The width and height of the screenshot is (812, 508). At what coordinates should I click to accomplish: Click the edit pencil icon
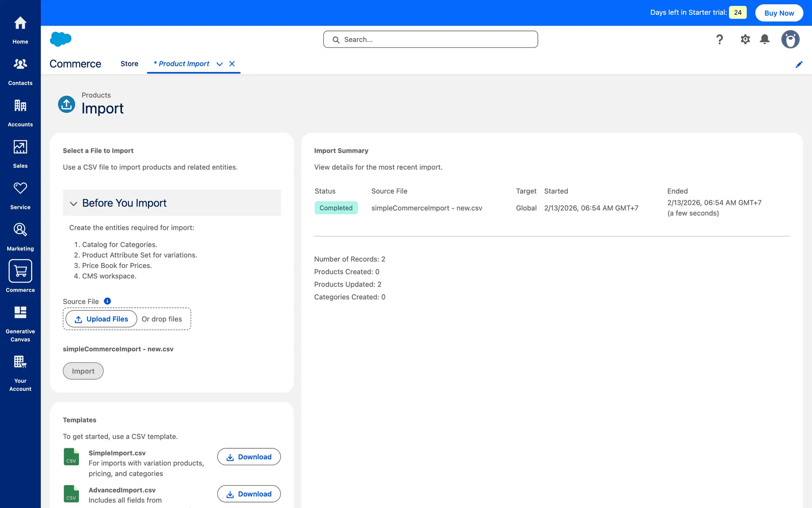click(798, 64)
